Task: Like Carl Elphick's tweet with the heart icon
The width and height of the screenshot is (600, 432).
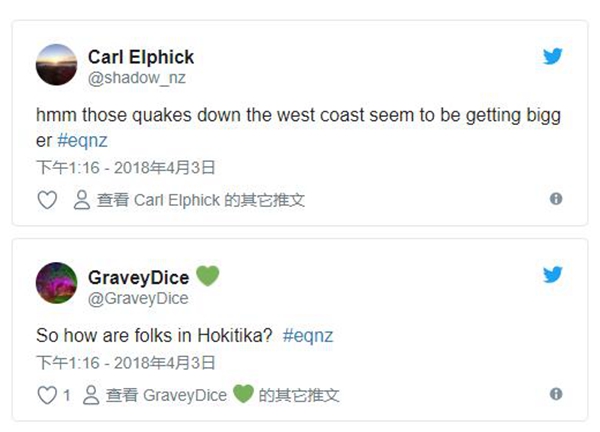Action: pyautogui.click(x=47, y=200)
